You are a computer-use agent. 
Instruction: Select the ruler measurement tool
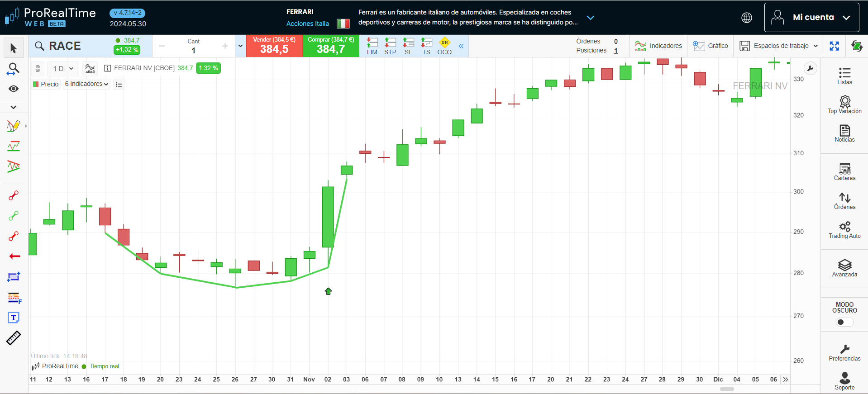[x=14, y=338]
